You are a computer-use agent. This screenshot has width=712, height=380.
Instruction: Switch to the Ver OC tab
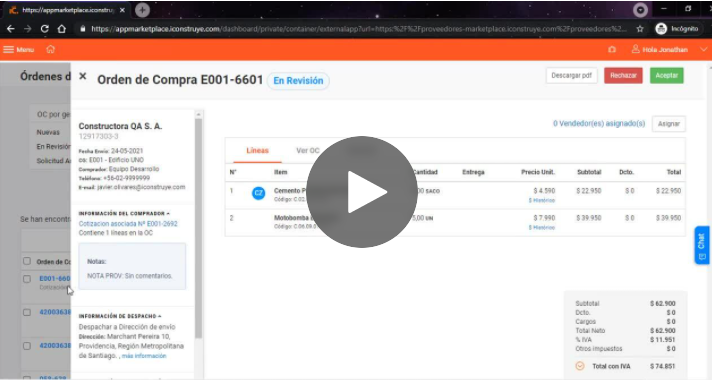[x=308, y=151]
